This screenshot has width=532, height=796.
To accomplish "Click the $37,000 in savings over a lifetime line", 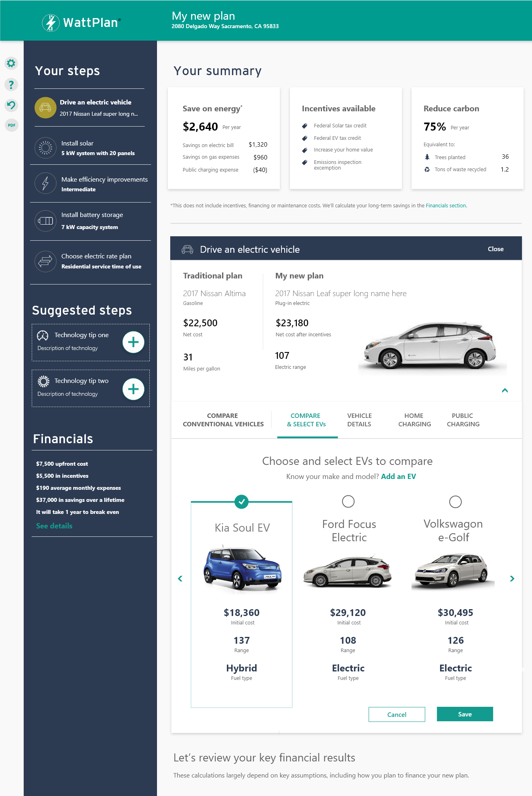I will point(80,500).
